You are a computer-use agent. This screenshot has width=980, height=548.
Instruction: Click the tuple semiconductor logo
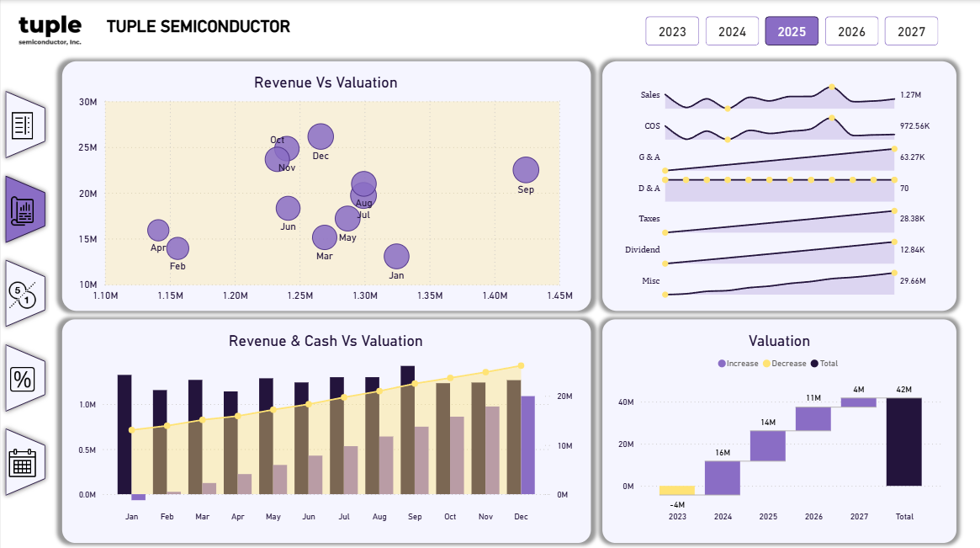pos(50,30)
